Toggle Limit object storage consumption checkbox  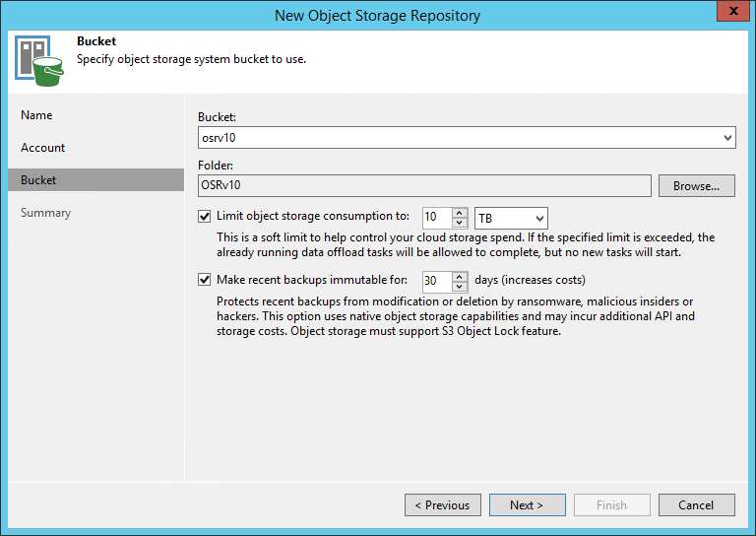pyautogui.click(x=205, y=217)
